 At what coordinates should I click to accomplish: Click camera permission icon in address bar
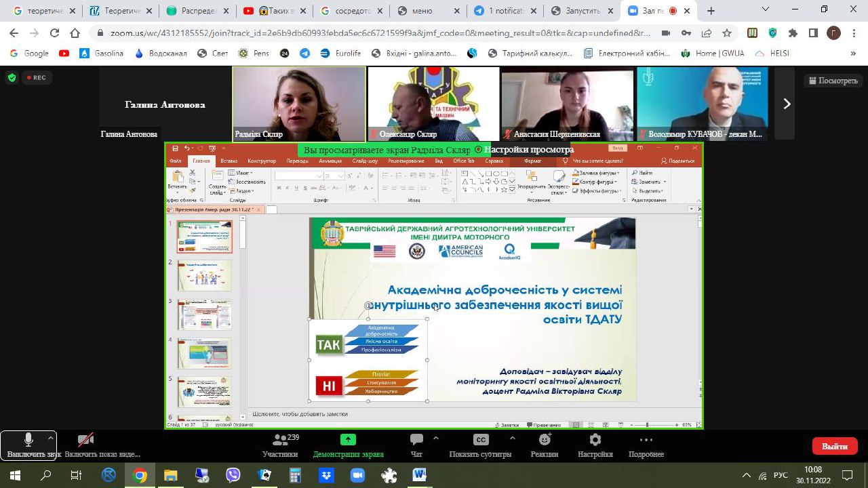click(666, 33)
